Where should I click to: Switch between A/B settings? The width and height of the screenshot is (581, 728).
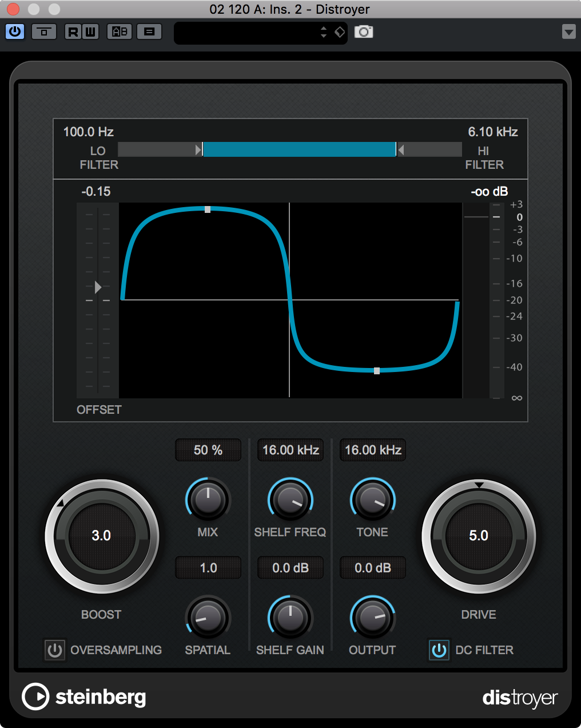coord(120,31)
